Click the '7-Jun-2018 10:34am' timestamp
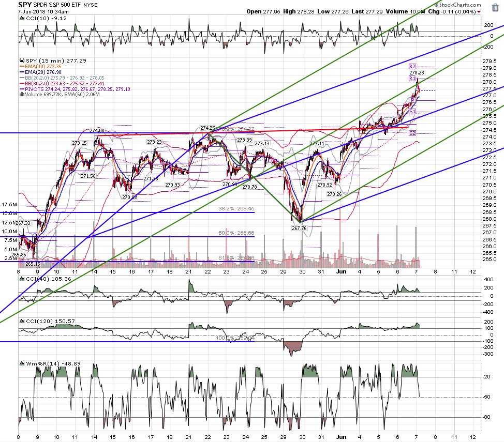The height and width of the screenshot is (442, 504). point(43,11)
